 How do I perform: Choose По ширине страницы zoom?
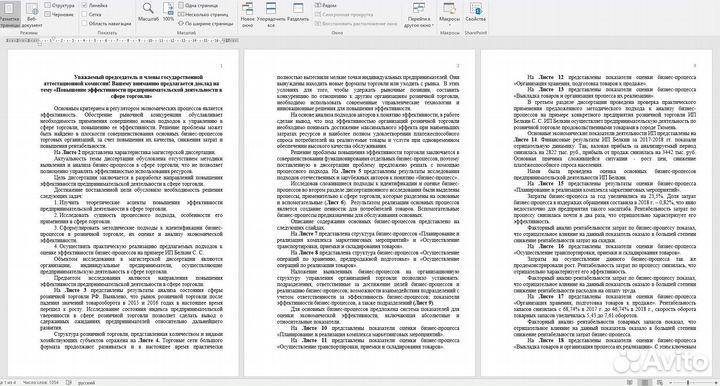point(206,23)
